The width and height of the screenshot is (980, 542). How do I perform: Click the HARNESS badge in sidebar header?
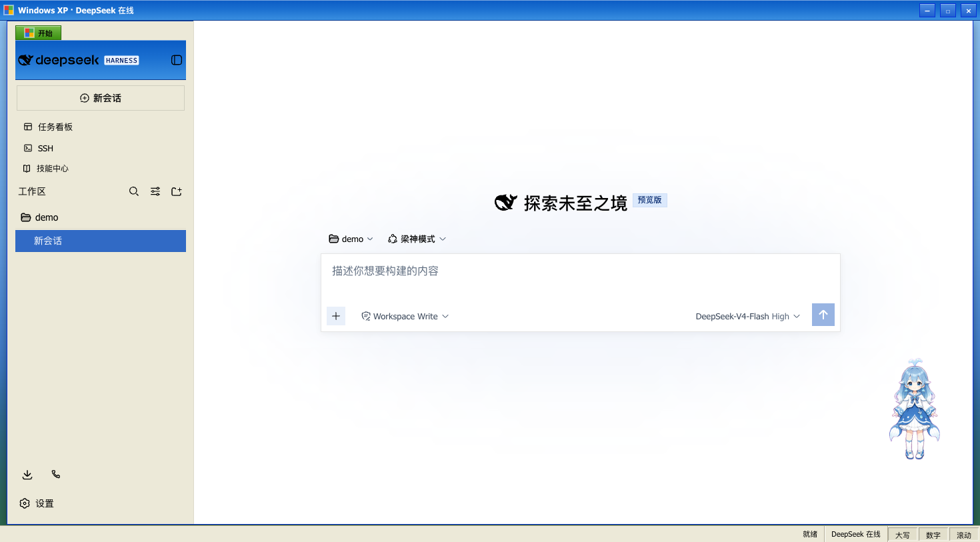121,60
